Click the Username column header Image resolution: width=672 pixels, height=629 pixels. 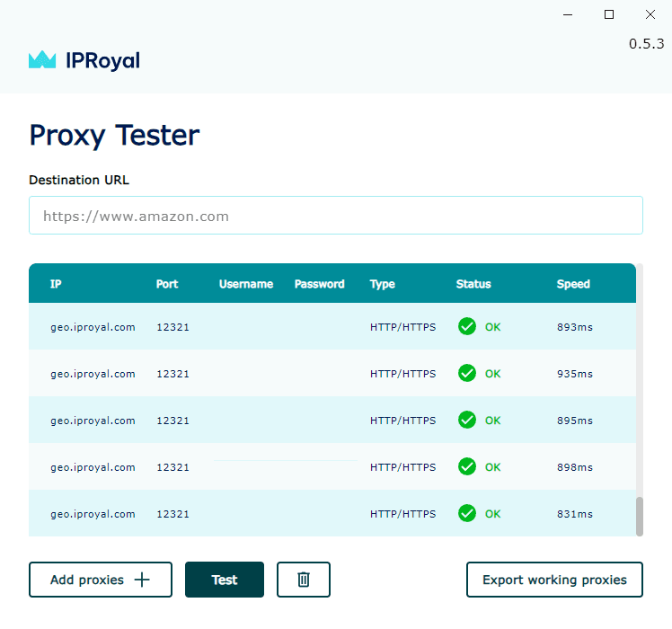pos(246,284)
